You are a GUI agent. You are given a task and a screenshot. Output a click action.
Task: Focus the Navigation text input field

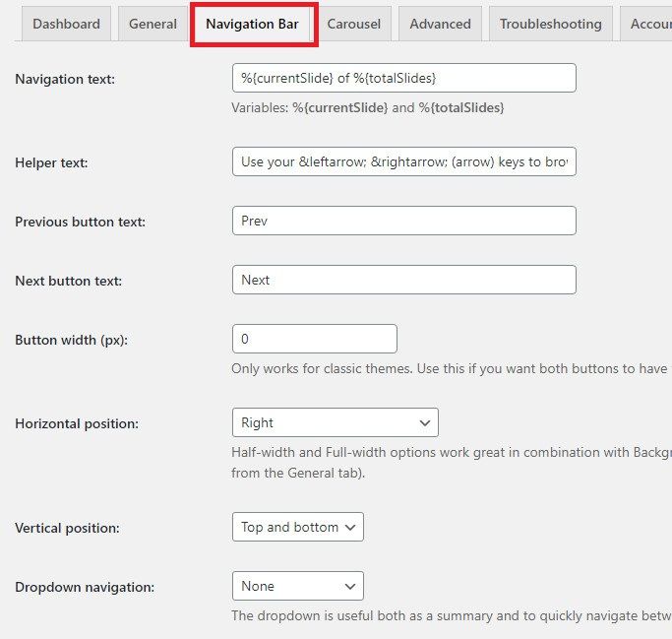[403, 78]
